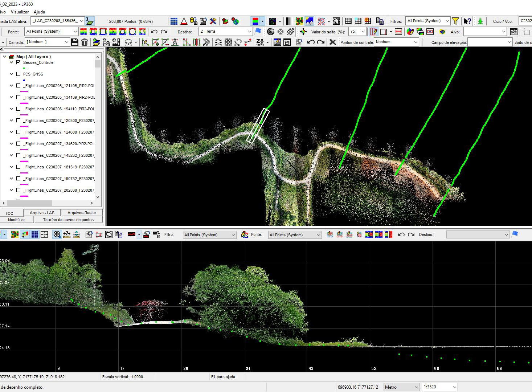Click the magnifier zoom icon in profile toolbar
This screenshot has height=392, width=532.
pos(57,234)
